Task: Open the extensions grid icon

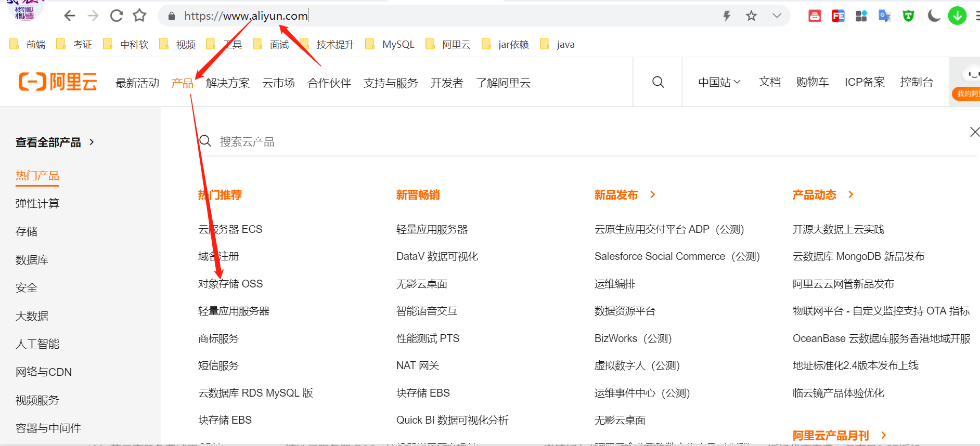Action: (861, 16)
